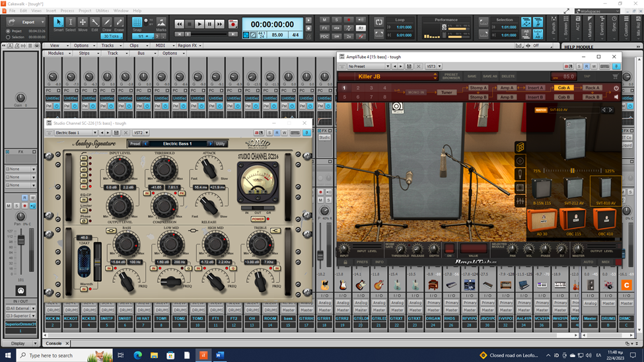Click Delete preset in AmpliTube
Screen dimensions: 644x362
pyautogui.click(x=508, y=77)
